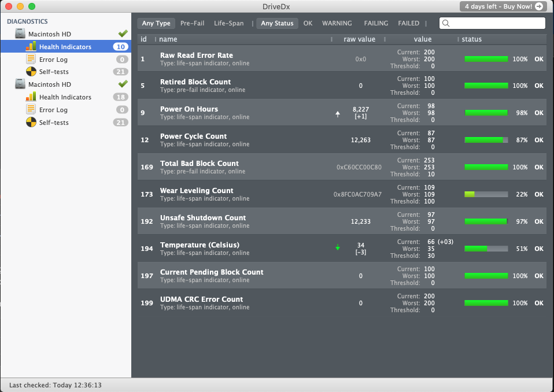Screen dimensions: 554x392
Task: Select the Power On Hours indicator name
Action: click(189, 109)
